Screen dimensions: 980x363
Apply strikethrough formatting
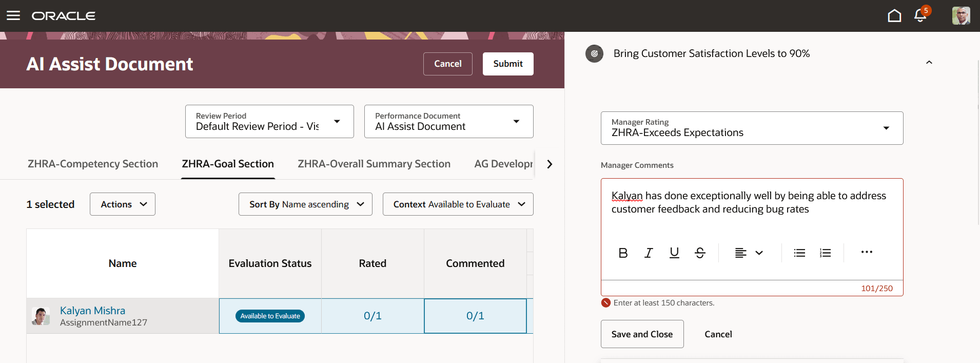[x=700, y=253]
